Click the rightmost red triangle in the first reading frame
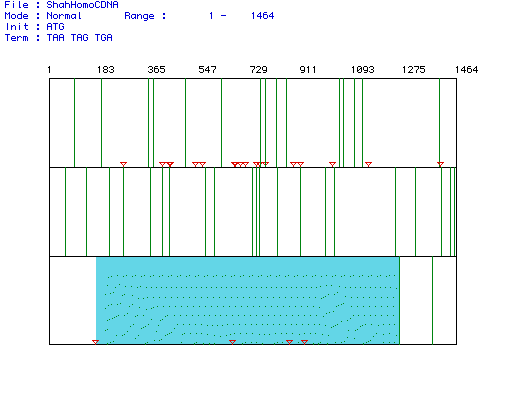The image size is (513, 420). tap(440, 164)
